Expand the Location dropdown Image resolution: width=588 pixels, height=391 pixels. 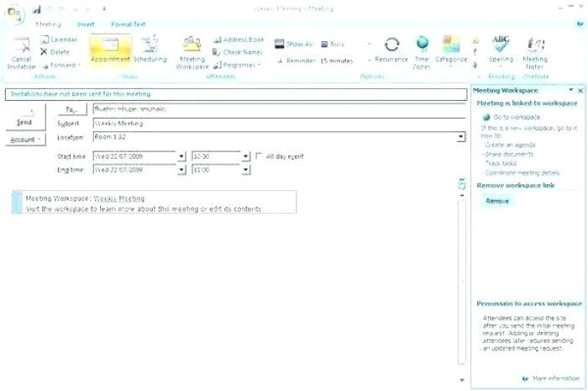(x=461, y=137)
